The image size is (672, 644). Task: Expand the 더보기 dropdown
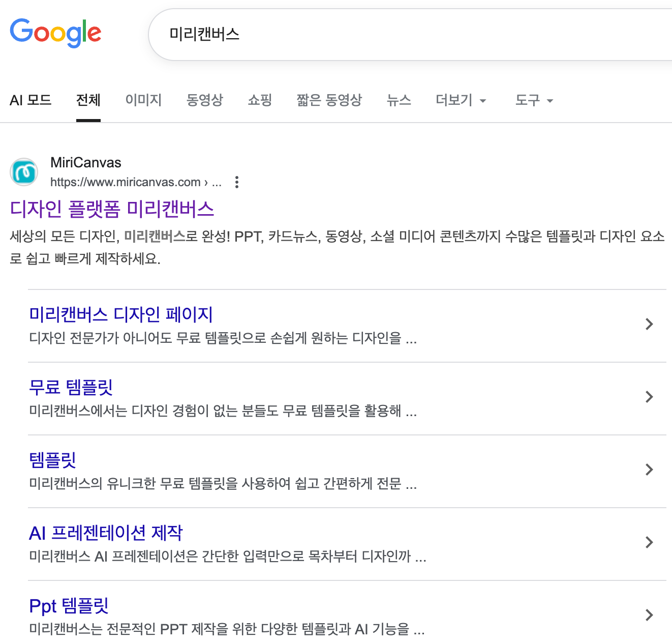pos(461,100)
